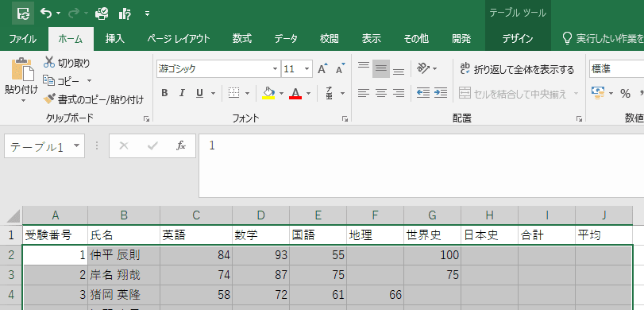Apply the red font color A
Image resolution: width=644 pixels, height=310 pixels.
coord(295,93)
